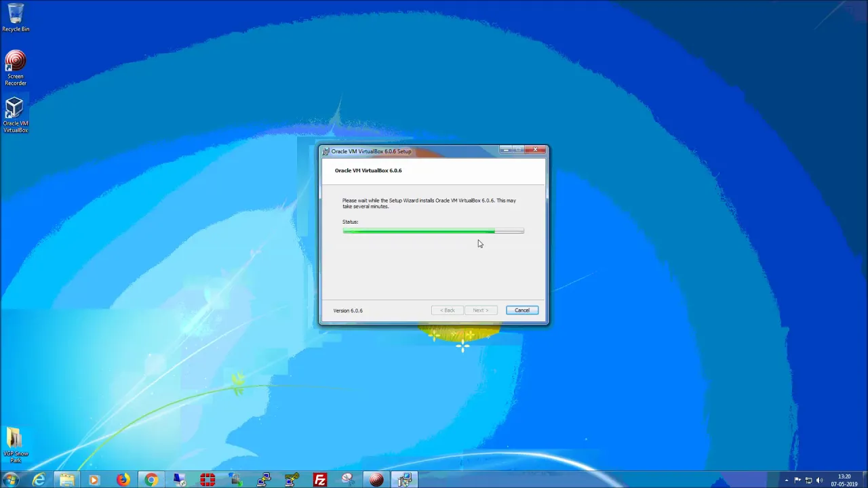Screen dimensions: 868x488
Task: Open the volume speaker tray icon
Action: (x=819, y=481)
